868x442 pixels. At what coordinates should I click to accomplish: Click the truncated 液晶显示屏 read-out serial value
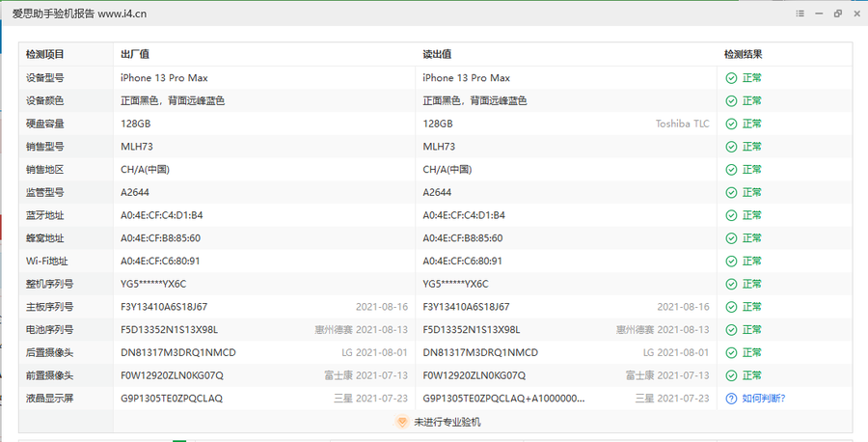click(x=504, y=399)
